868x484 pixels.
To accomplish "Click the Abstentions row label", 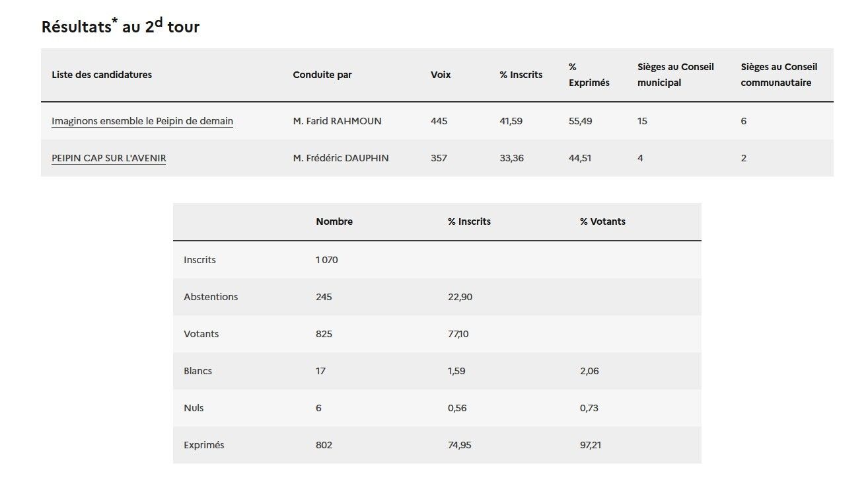I will point(211,297).
